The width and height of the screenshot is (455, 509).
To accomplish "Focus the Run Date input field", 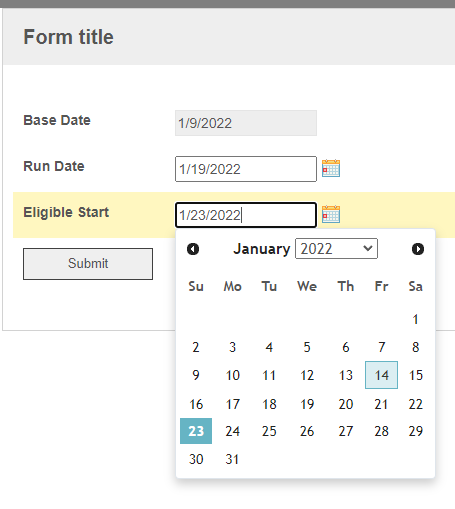I will pos(246,169).
